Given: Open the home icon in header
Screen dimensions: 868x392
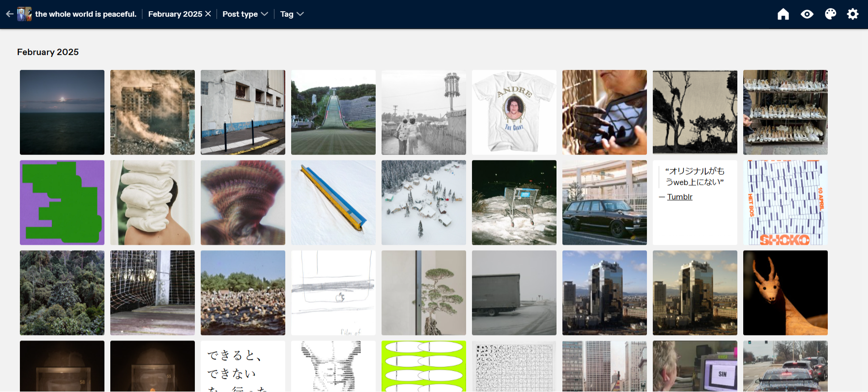Looking at the screenshot, I should click(783, 14).
